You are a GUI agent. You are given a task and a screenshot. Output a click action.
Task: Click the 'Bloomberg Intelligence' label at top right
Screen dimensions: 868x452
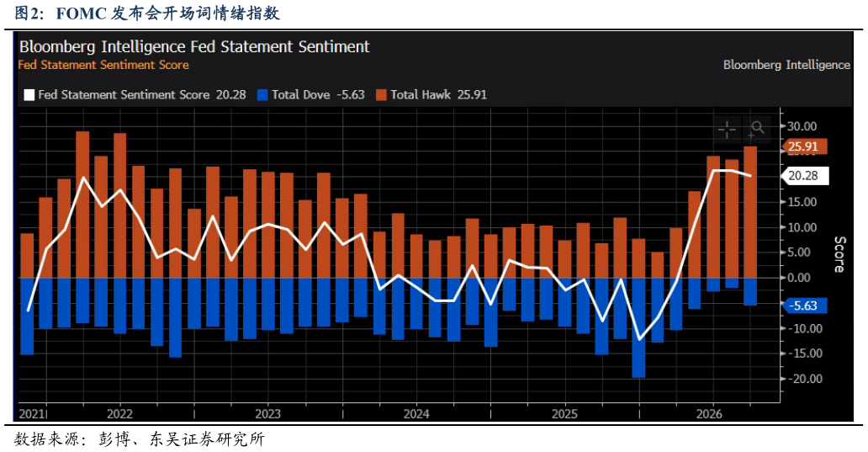(786, 65)
